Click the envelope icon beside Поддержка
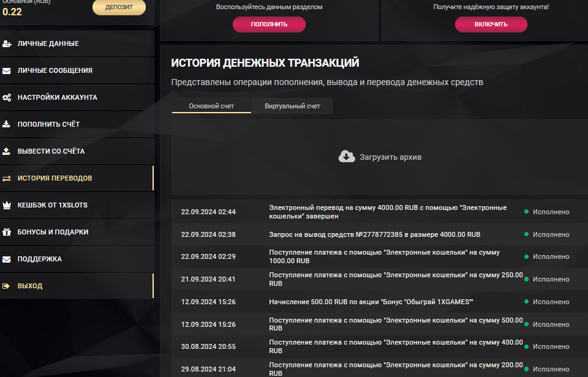The width and height of the screenshot is (588, 377). [x=7, y=259]
